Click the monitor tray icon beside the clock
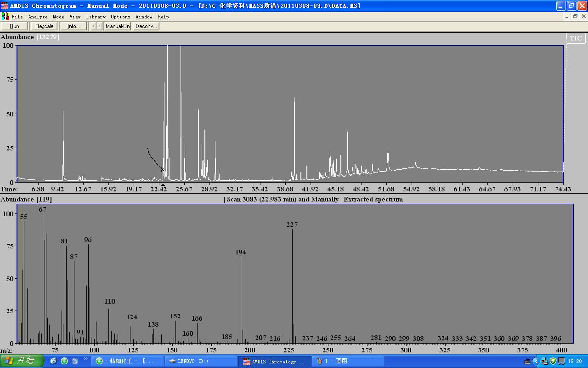 point(561,362)
